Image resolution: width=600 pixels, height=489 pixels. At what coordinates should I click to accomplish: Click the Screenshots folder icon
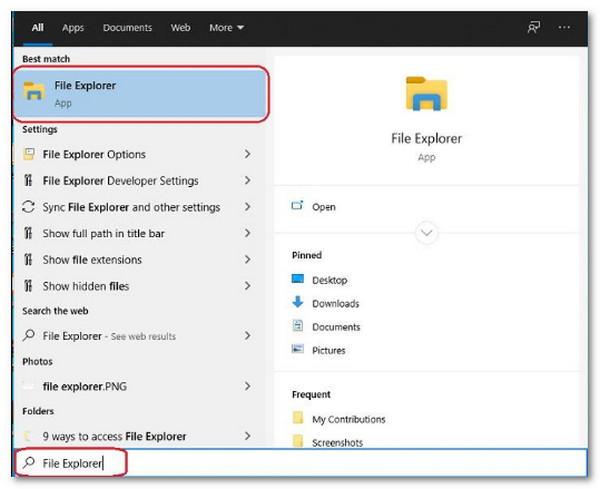(x=298, y=441)
